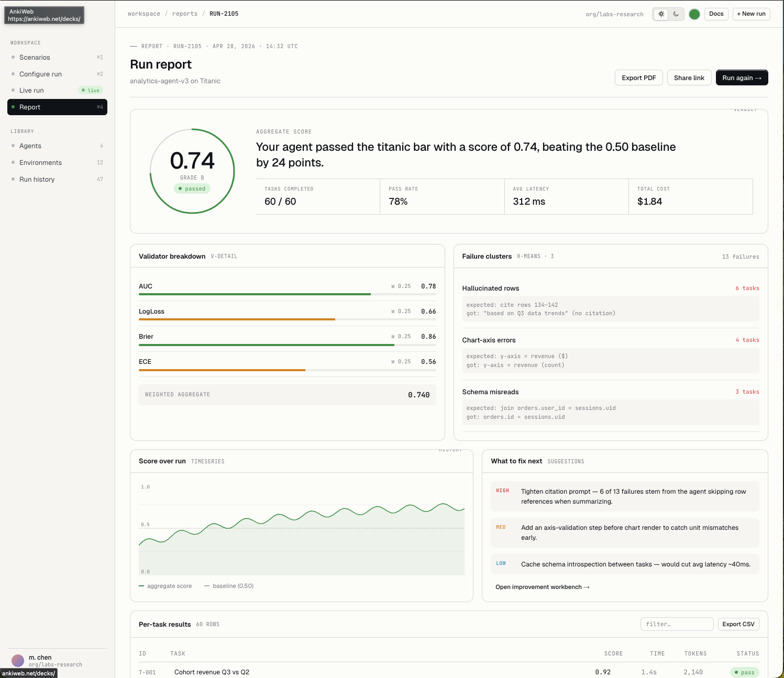
Task: Click the AUC progress bar
Action: [288, 294]
